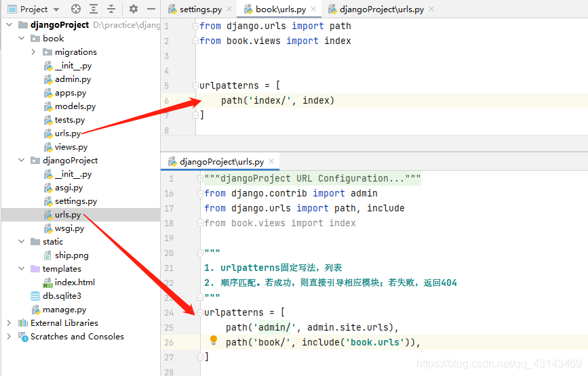
Task: Select views.py in the tree
Action: pyautogui.click(x=71, y=147)
